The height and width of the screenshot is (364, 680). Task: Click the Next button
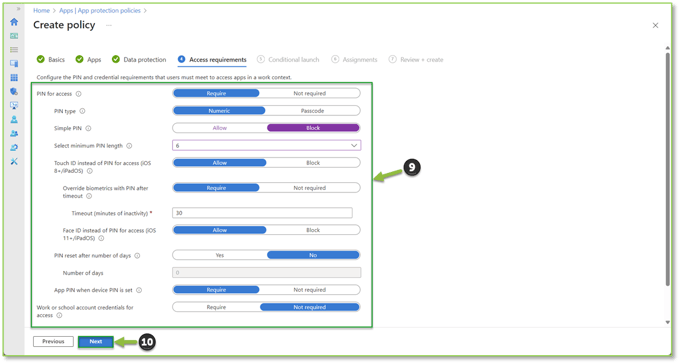point(96,341)
